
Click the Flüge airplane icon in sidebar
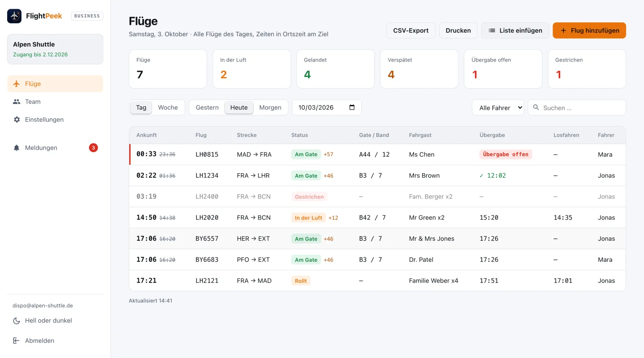coord(17,84)
